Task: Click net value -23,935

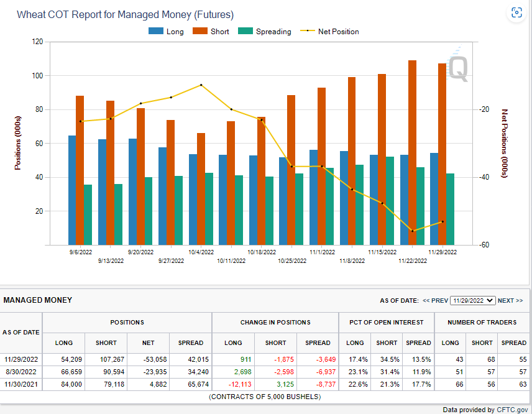Action: click(155, 372)
